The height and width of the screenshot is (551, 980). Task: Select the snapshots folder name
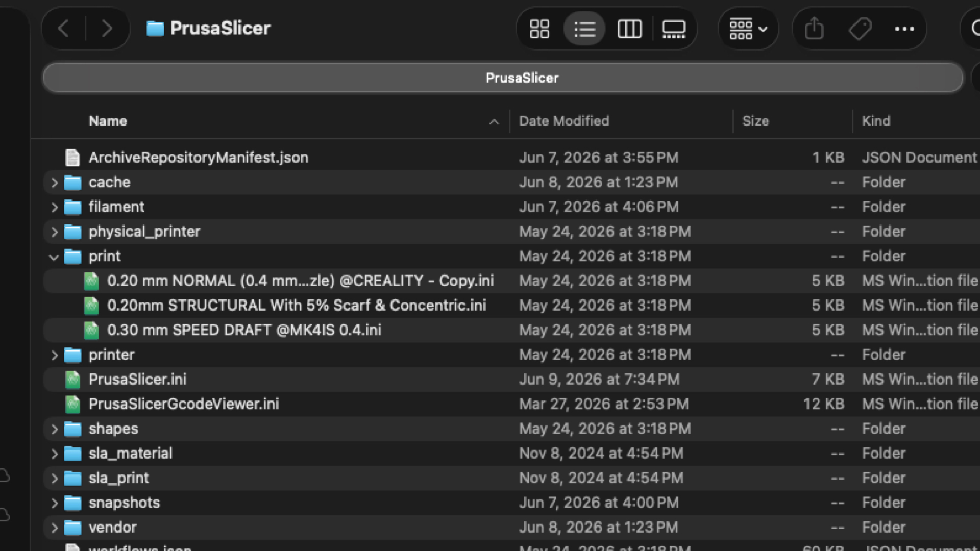point(124,503)
